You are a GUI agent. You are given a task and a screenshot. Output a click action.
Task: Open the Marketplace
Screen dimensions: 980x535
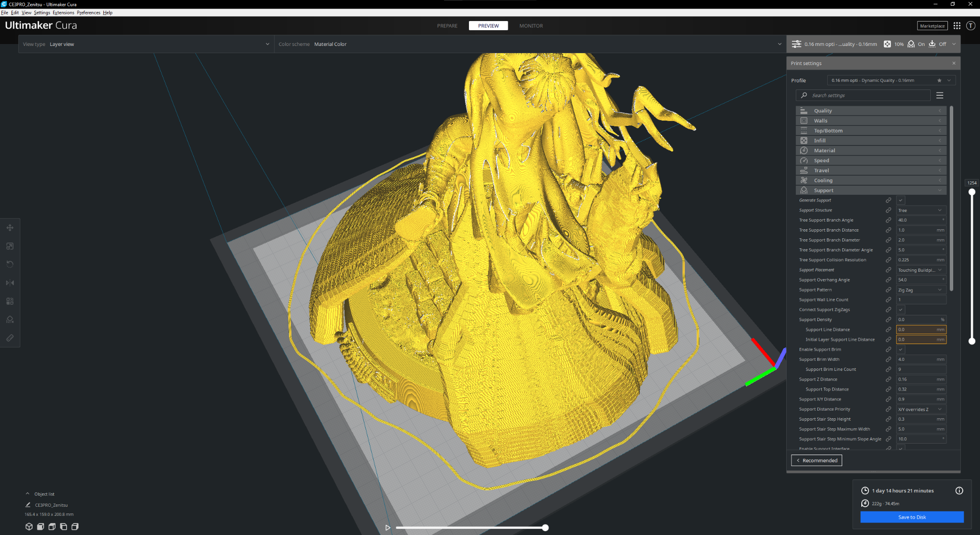[x=932, y=26]
